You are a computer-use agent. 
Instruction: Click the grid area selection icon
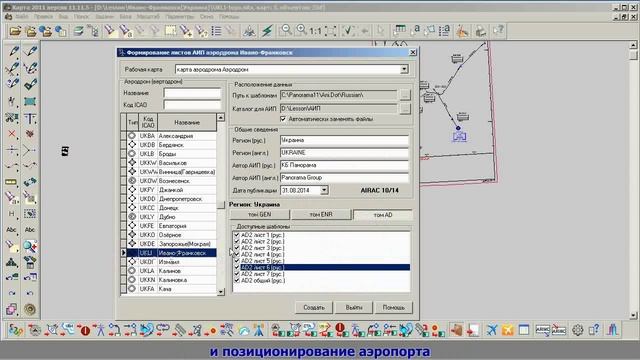pos(171,31)
